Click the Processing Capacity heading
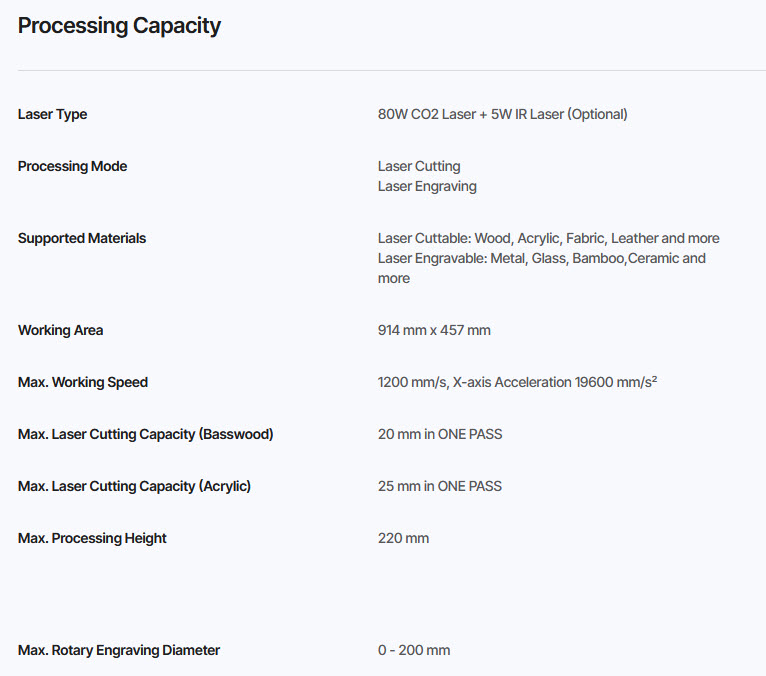 tap(119, 26)
